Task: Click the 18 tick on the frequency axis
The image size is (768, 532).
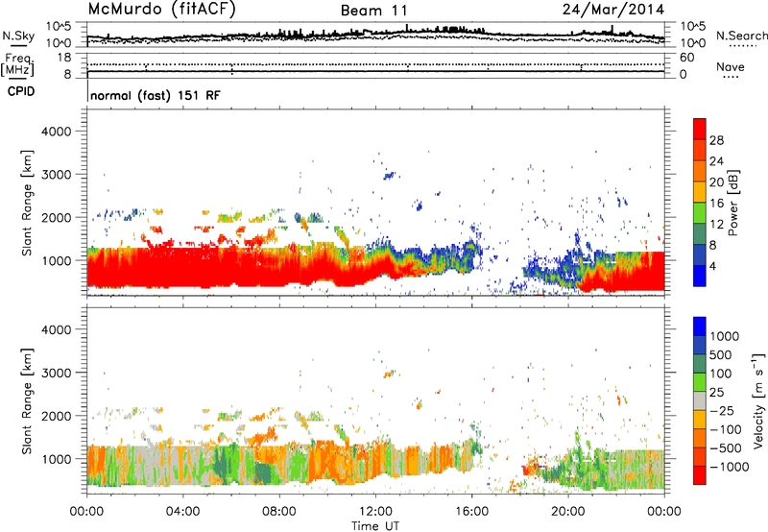Action: pos(64,58)
